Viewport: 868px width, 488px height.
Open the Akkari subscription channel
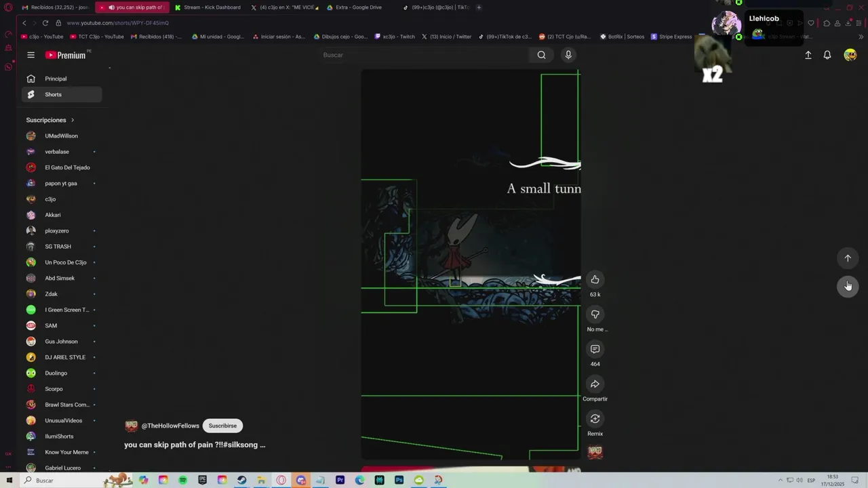point(62,215)
